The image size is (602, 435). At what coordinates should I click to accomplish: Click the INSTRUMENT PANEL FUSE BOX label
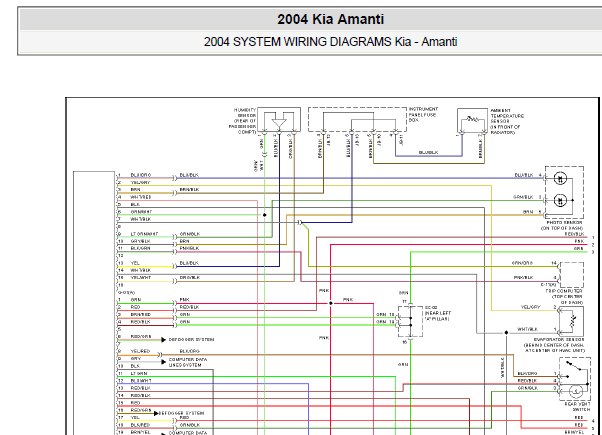(x=423, y=114)
